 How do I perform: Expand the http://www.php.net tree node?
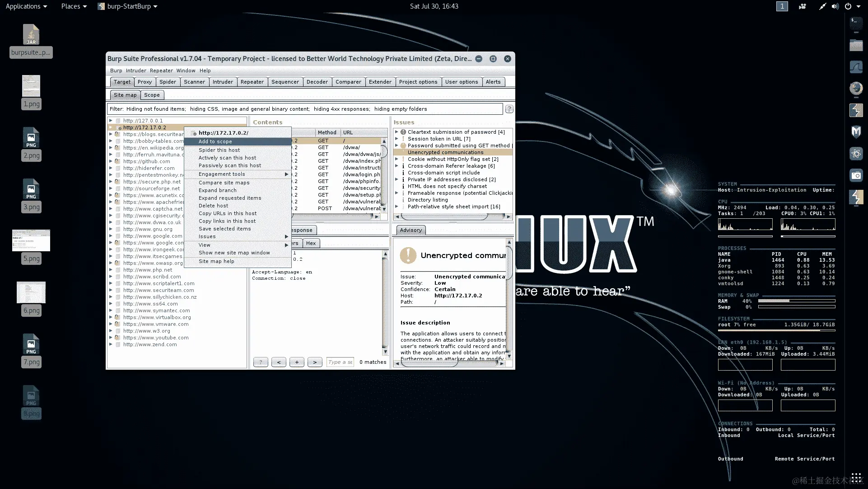coord(111,270)
